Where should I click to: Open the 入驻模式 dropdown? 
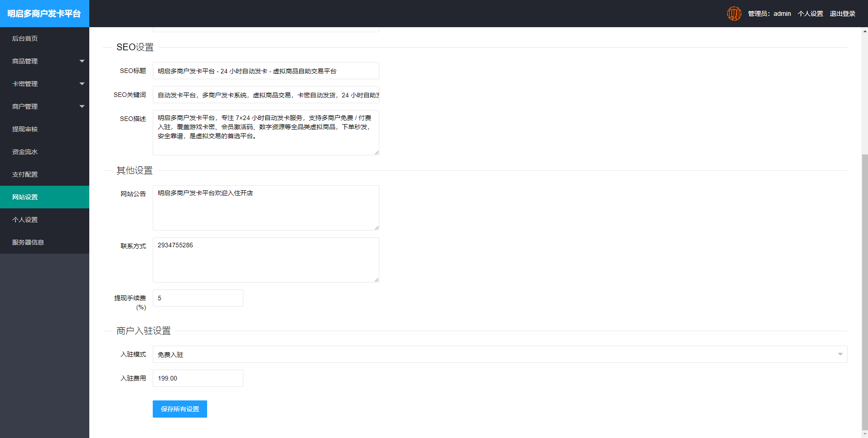pyautogui.click(x=499, y=354)
